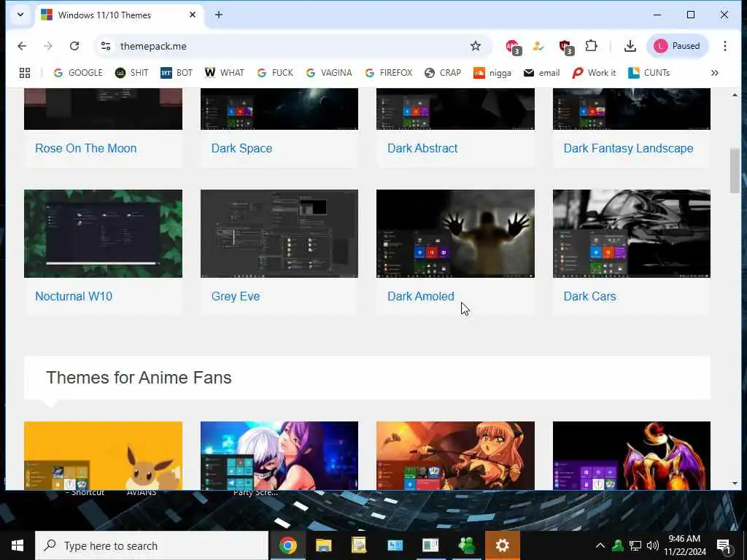This screenshot has height=560, width=747.
Task: Click the Grey Eve preview thumbnail
Action: (x=279, y=233)
